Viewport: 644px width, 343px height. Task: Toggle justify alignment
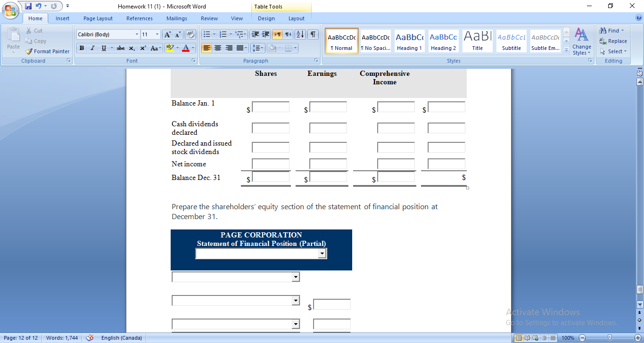click(x=240, y=48)
